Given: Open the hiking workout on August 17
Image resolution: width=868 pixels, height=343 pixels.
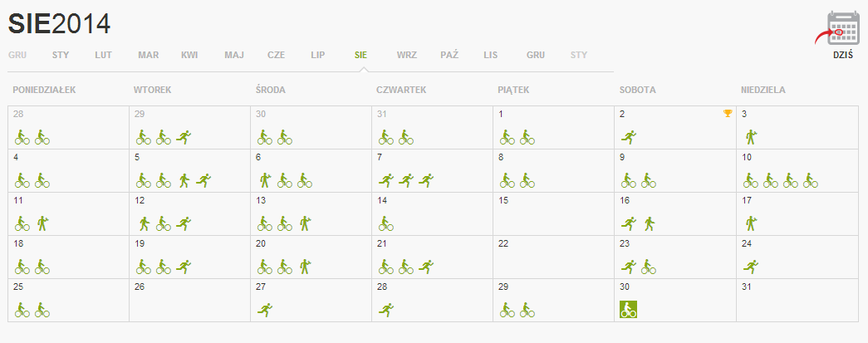Looking at the screenshot, I should [x=751, y=223].
